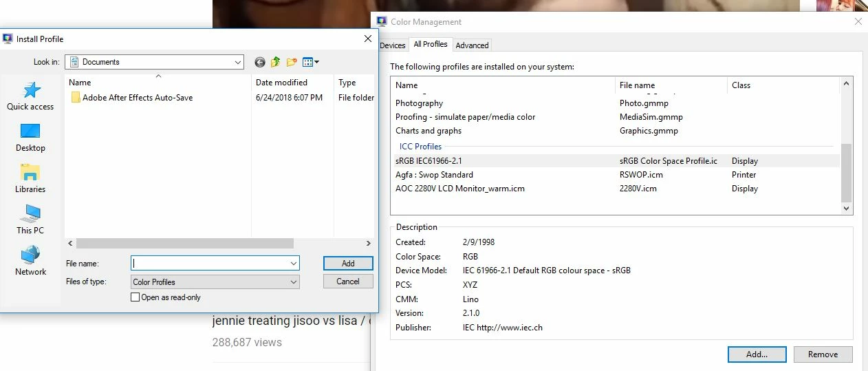The image size is (868, 371).
Task: Expand the File name dropdown arrow
Action: coord(294,263)
